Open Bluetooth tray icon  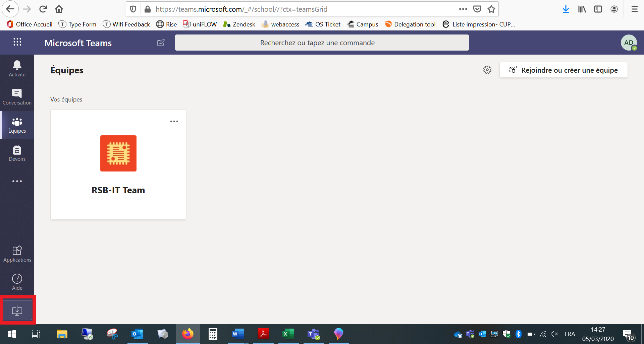[519, 334]
